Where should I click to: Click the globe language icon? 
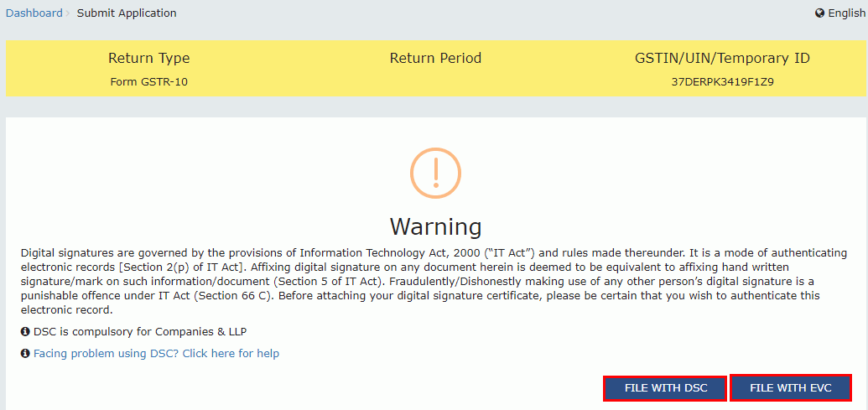[x=819, y=13]
